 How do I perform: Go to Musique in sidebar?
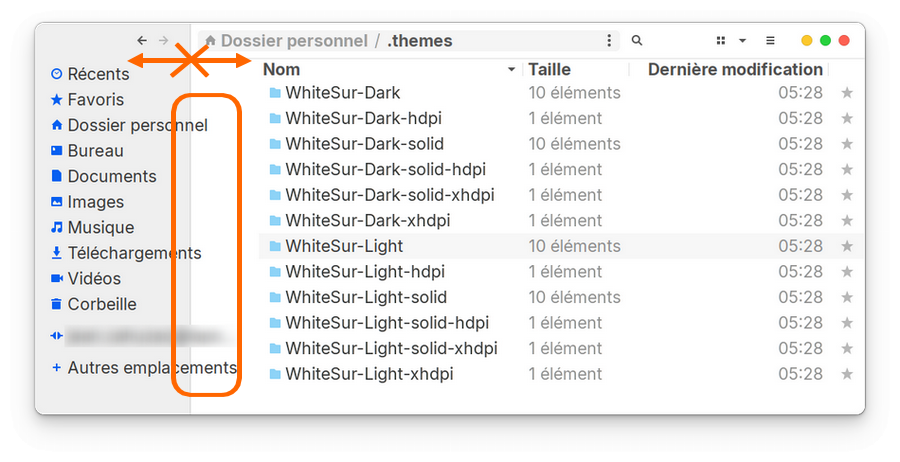click(x=100, y=227)
